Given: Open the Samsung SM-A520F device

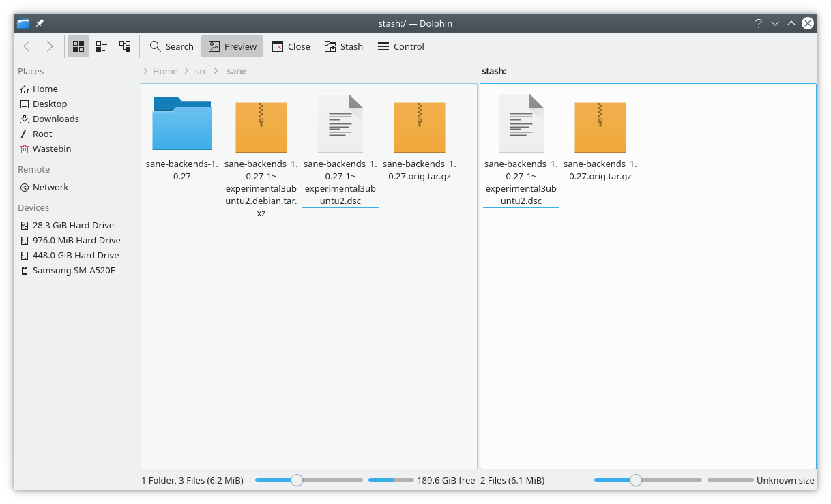Looking at the screenshot, I should [x=73, y=270].
